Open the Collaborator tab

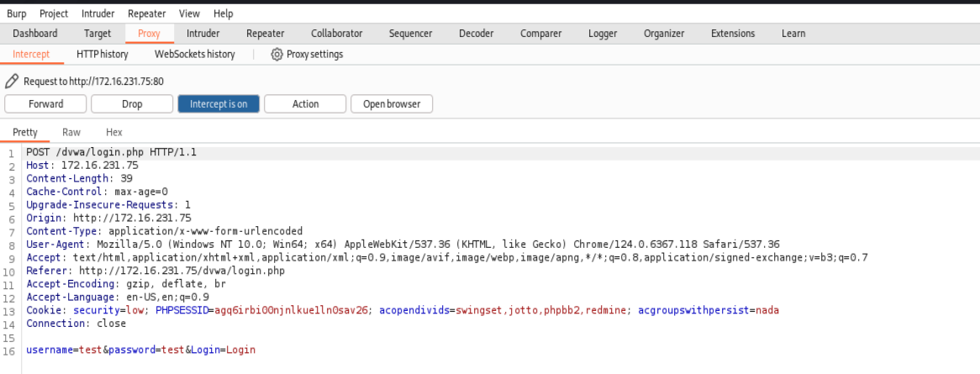click(x=337, y=34)
